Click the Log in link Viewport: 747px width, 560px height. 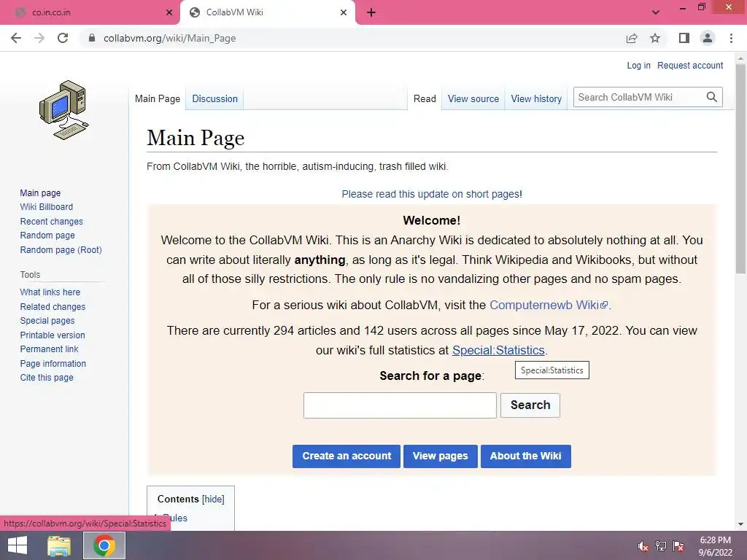click(x=638, y=65)
